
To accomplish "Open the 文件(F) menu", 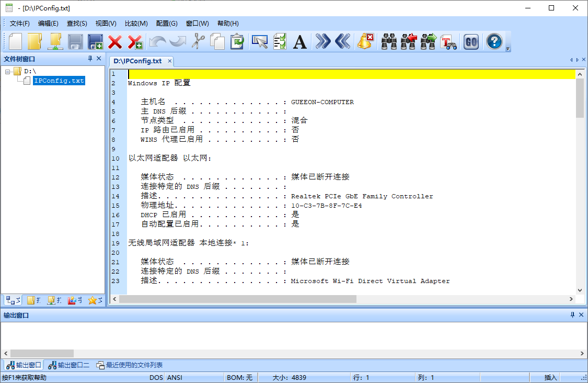I will 19,24.
